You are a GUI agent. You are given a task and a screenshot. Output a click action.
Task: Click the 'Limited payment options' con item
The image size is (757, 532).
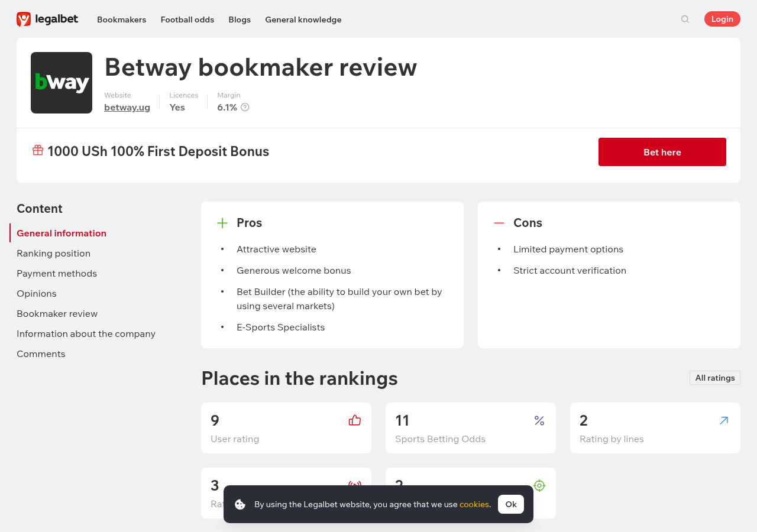[x=568, y=249]
